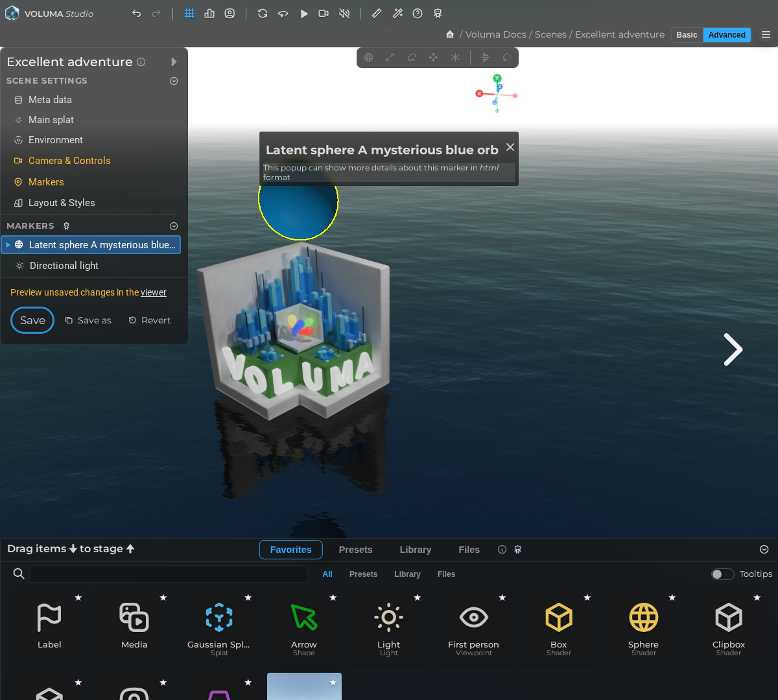The image size is (778, 700).
Task: Click the asterisk gizmo tool
Action: tap(455, 57)
